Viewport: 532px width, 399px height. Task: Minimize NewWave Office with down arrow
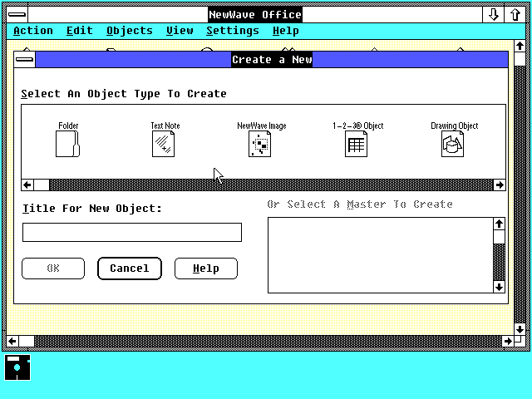coord(493,15)
